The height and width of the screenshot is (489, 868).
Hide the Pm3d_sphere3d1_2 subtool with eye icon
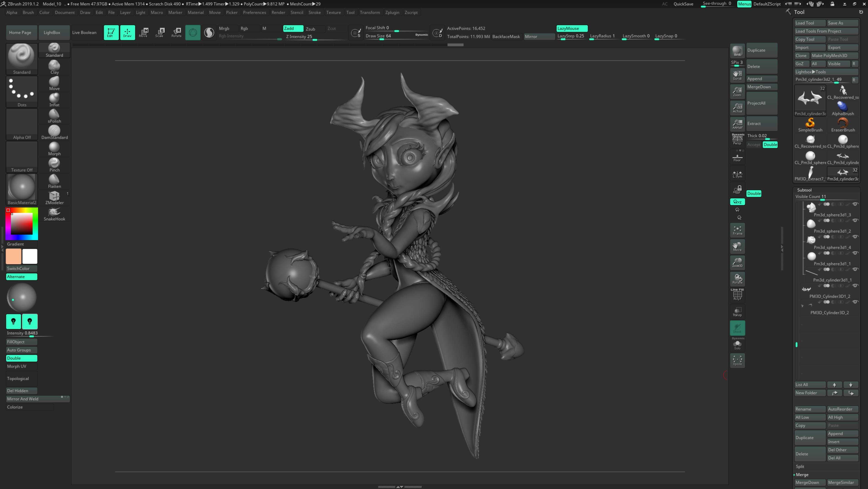pyautogui.click(x=856, y=221)
